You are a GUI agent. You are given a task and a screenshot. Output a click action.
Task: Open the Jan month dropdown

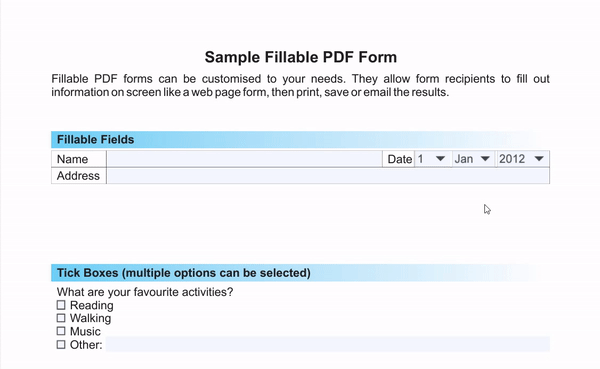pyautogui.click(x=474, y=159)
